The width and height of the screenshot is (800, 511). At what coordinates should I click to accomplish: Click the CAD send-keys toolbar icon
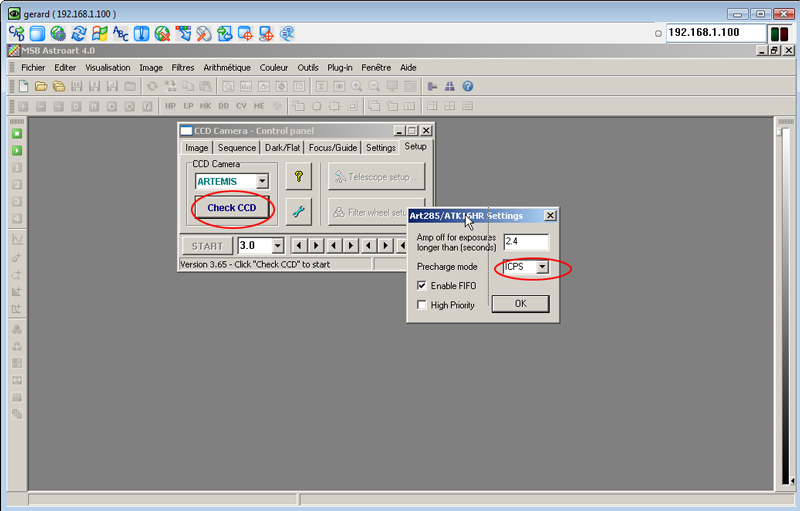(17, 34)
